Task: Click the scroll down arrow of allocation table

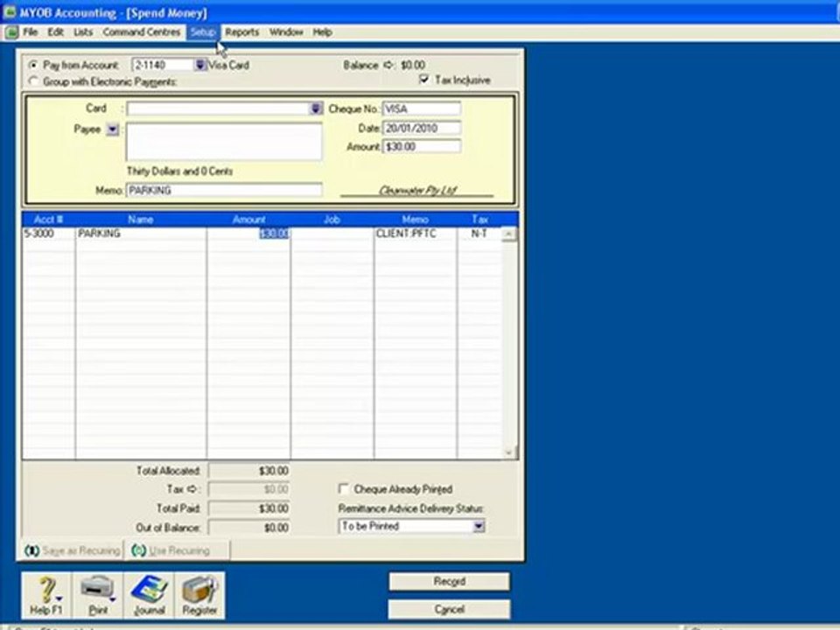Action: point(509,452)
